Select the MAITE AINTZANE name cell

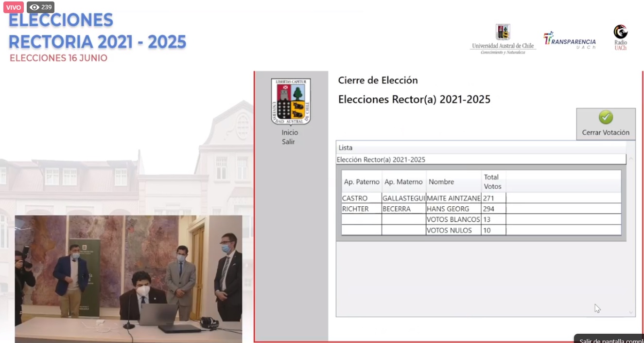pyautogui.click(x=453, y=198)
